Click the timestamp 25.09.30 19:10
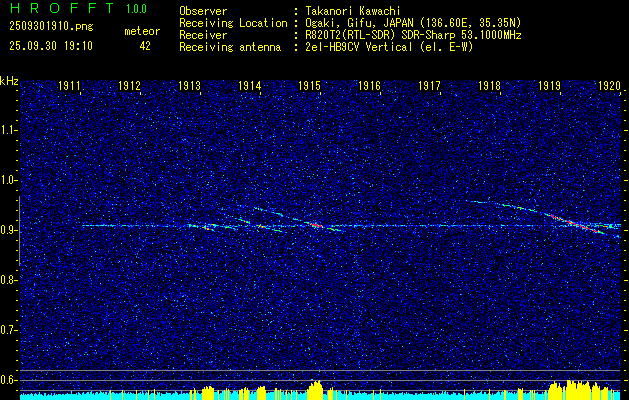 click(51, 46)
